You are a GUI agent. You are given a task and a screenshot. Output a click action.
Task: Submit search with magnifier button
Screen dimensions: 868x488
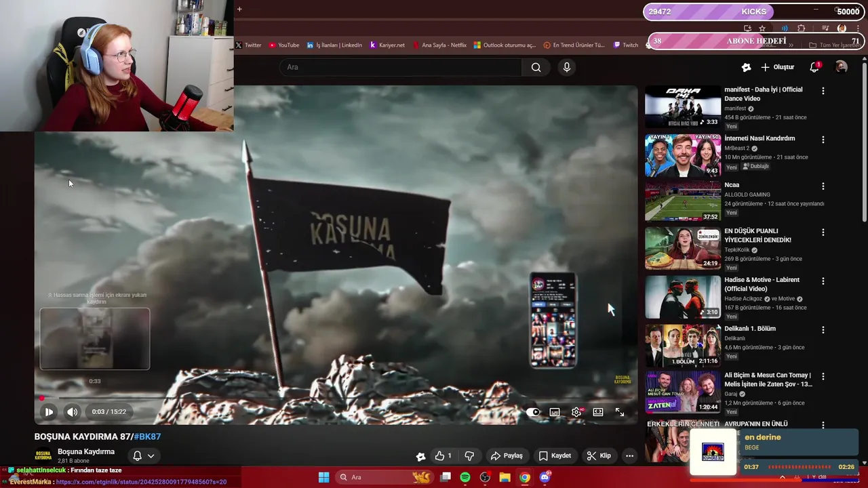pos(536,67)
